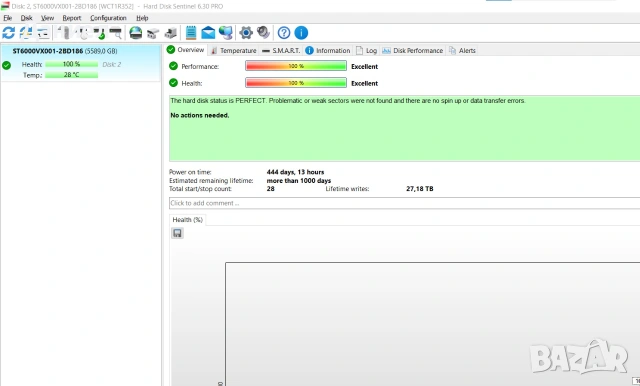Go to the Alerts tab
Viewport: 640px width, 386px height.
pos(462,51)
